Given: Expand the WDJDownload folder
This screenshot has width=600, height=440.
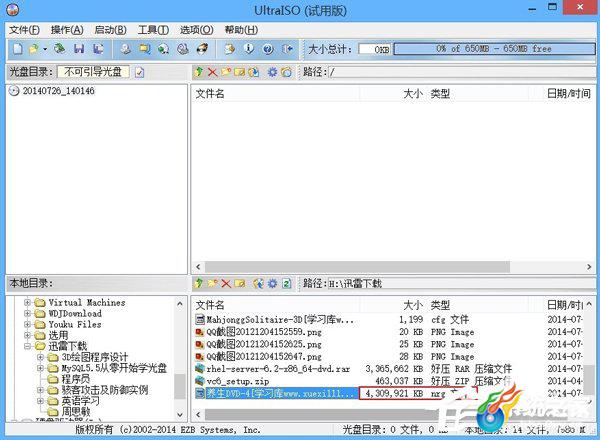Looking at the screenshot, I should click(27, 313).
